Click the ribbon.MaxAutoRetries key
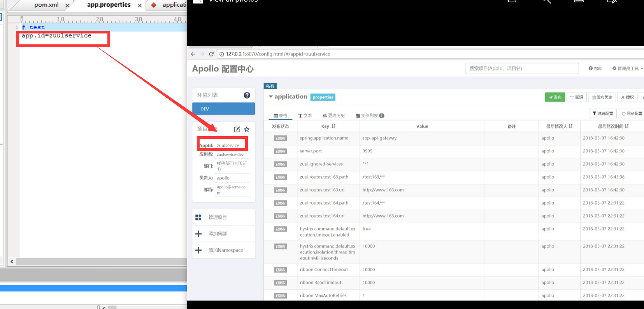Viewport: 644px width, 309px height. point(323,295)
